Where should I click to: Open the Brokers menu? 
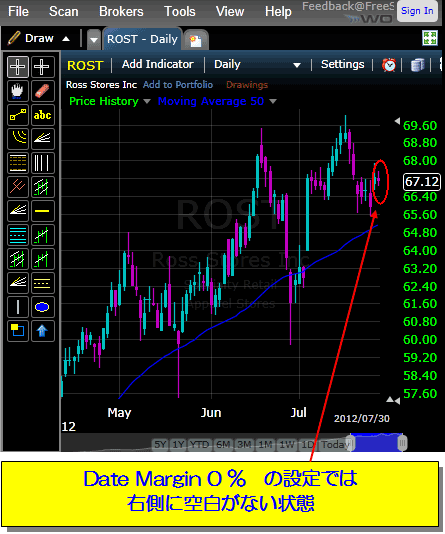point(121,12)
